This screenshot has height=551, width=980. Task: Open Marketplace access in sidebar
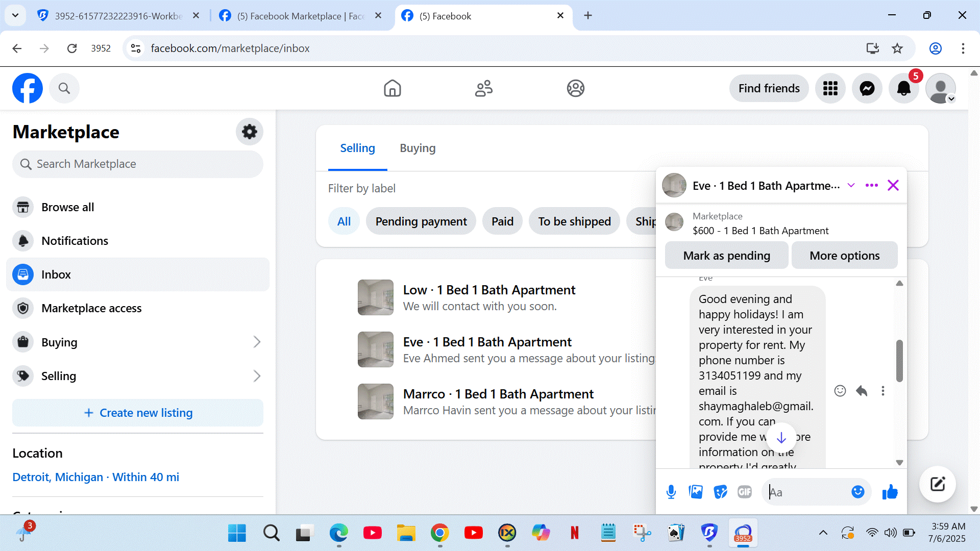pyautogui.click(x=91, y=308)
